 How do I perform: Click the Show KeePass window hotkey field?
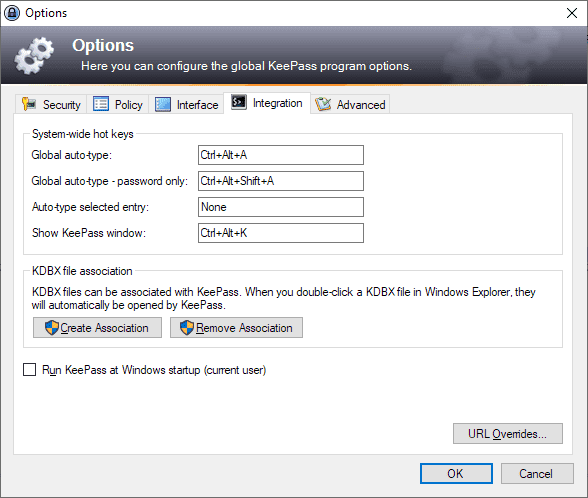tap(281, 233)
